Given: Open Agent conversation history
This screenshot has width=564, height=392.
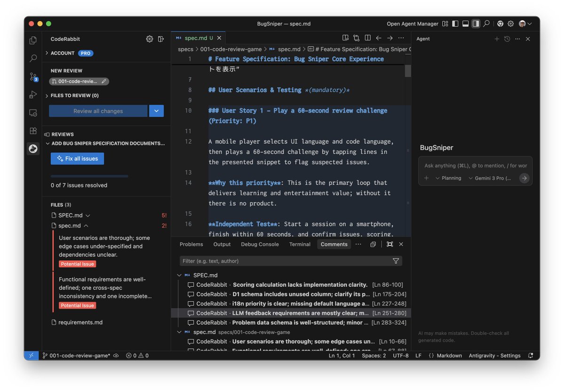Looking at the screenshot, I should pos(507,39).
